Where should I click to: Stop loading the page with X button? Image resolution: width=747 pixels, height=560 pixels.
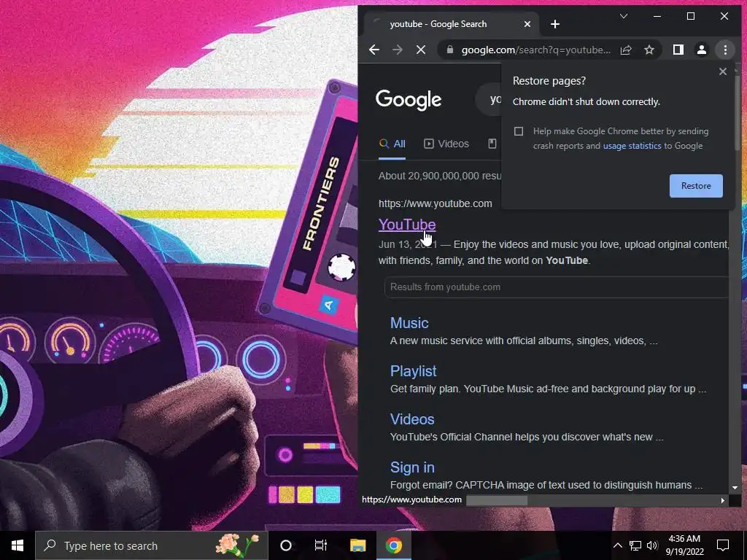pyautogui.click(x=421, y=50)
